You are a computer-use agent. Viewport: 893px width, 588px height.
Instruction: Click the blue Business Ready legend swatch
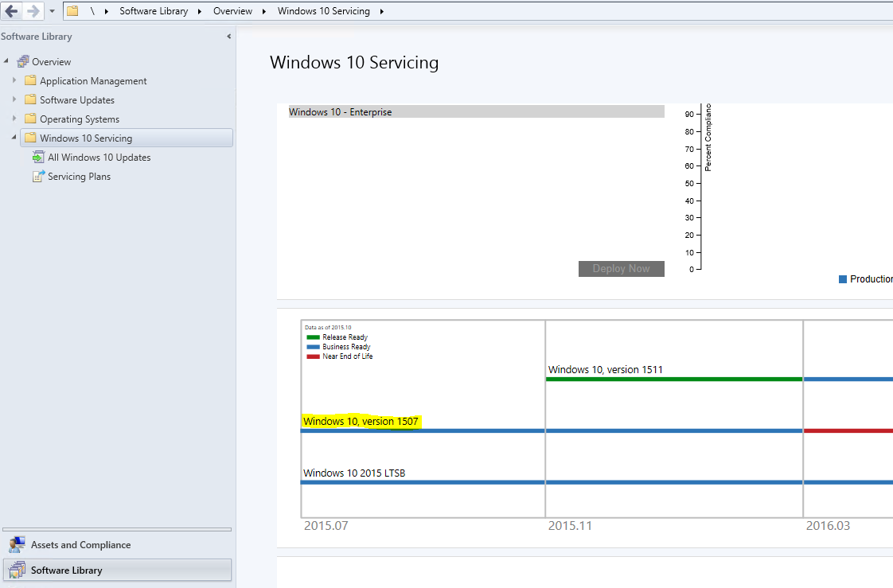314,347
